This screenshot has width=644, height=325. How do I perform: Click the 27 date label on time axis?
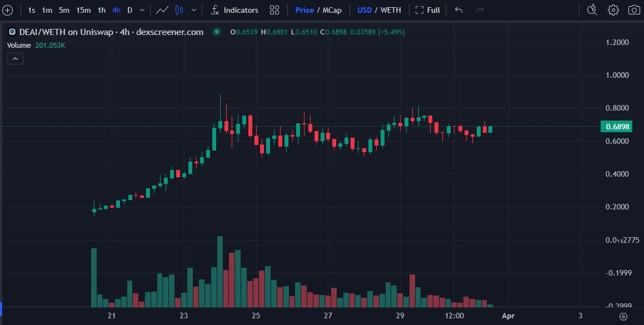pos(328,316)
